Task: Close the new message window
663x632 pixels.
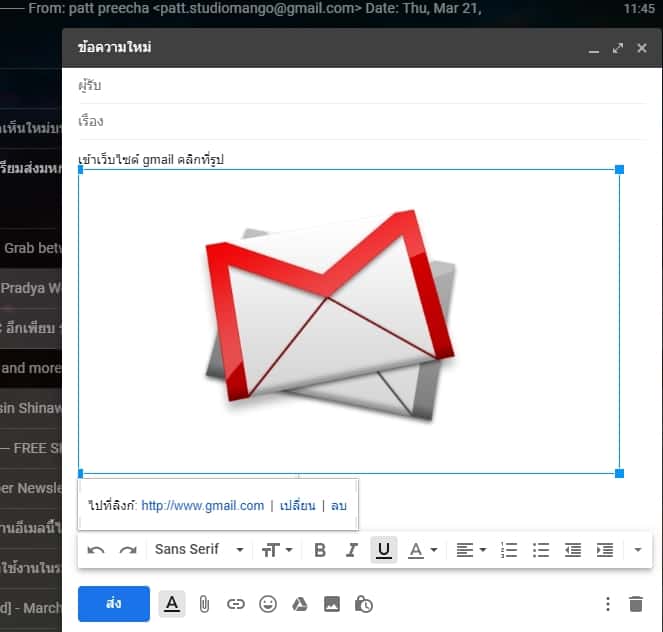Action: pos(642,48)
